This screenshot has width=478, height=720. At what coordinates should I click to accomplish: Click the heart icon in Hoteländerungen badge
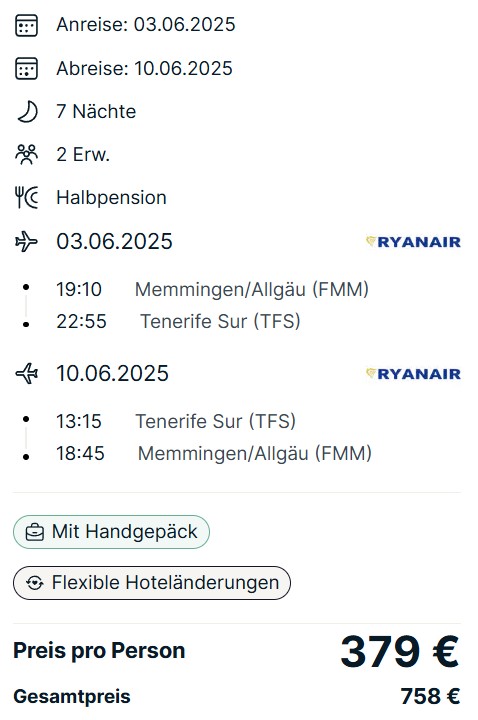34,583
